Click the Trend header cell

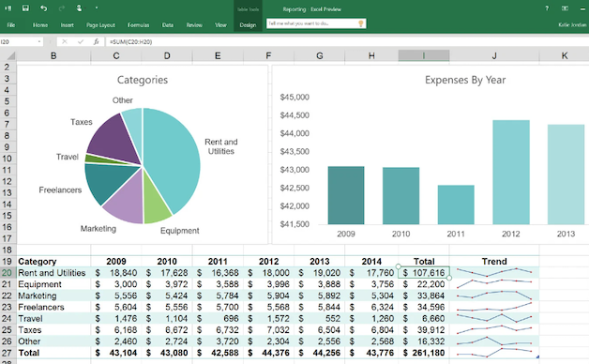pos(494,262)
